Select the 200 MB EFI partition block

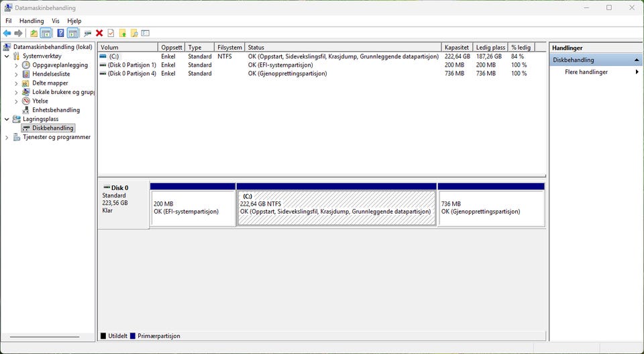(193, 205)
